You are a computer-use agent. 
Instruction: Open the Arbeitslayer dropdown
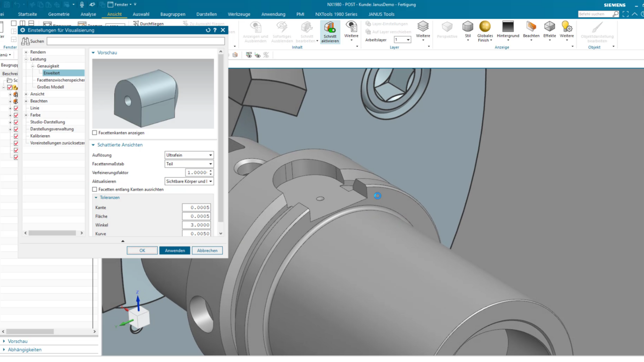pos(402,40)
